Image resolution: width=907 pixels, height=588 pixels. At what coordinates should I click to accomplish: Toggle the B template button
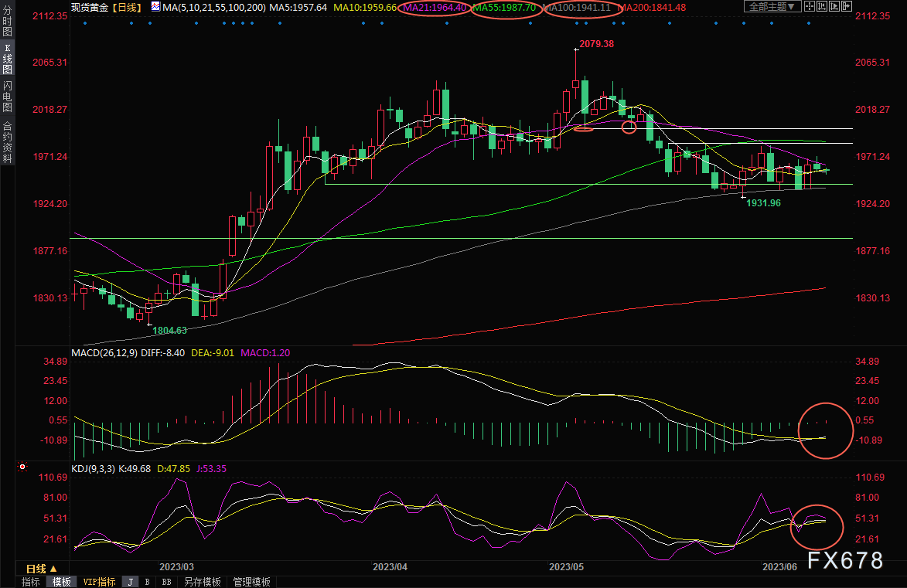point(148,582)
